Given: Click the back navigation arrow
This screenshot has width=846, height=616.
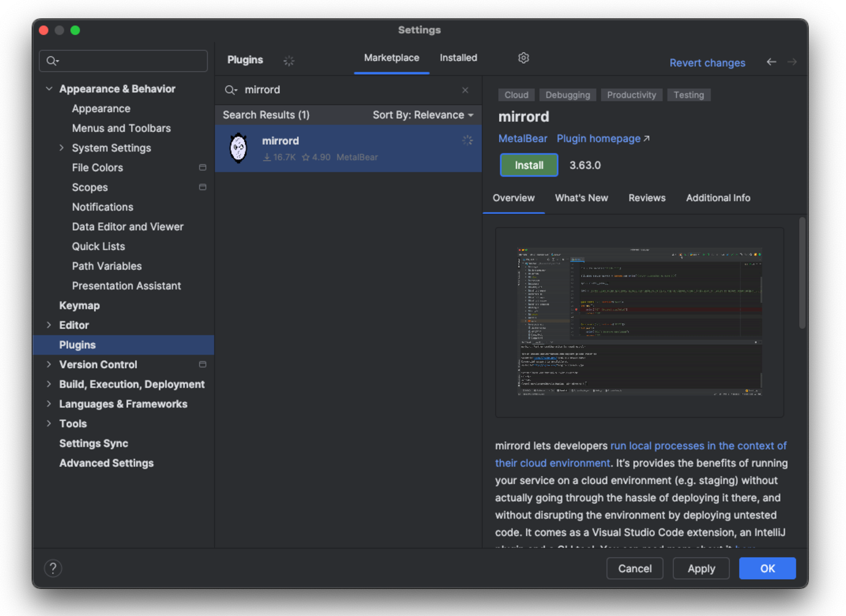Looking at the screenshot, I should (x=771, y=62).
